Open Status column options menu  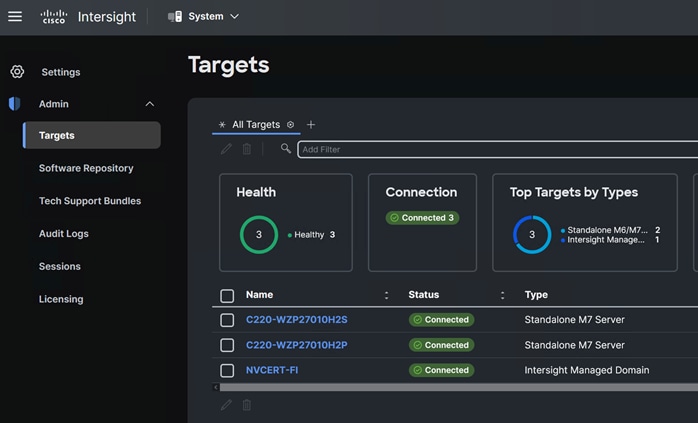click(x=502, y=295)
